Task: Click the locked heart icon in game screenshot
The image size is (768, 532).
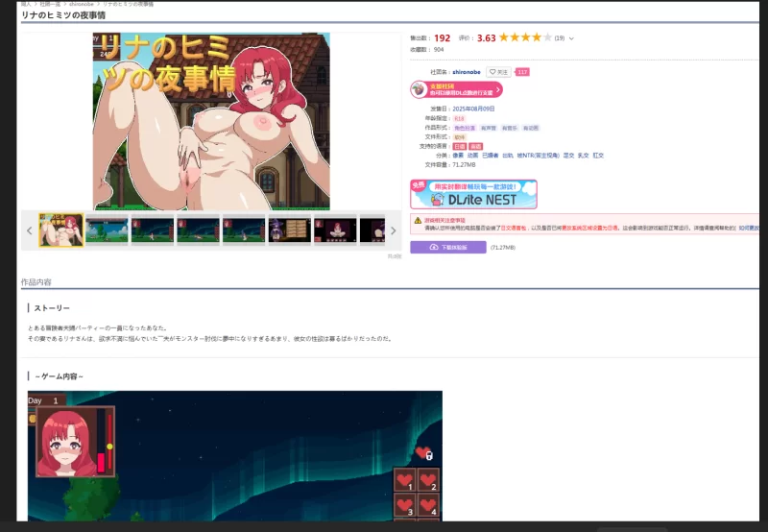Action: [x=423, y=453]
